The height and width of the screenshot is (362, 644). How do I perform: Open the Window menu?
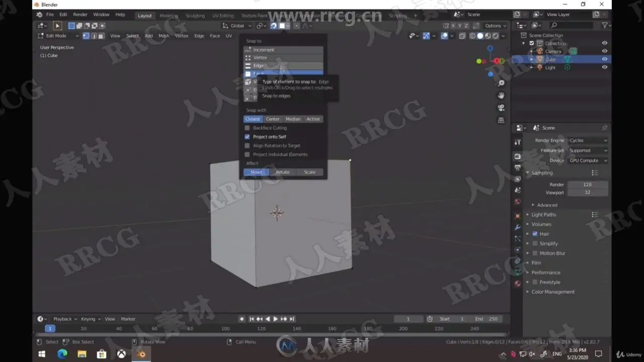coord(101,15)
